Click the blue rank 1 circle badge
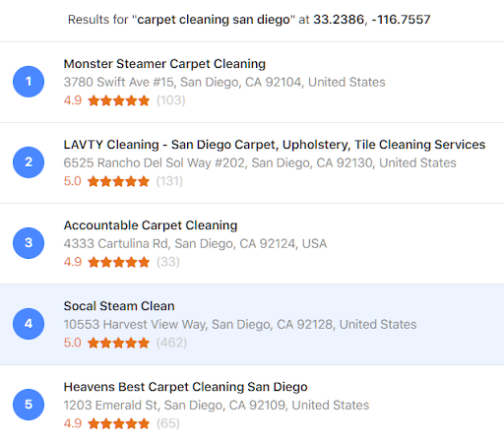 click(29, 82)
